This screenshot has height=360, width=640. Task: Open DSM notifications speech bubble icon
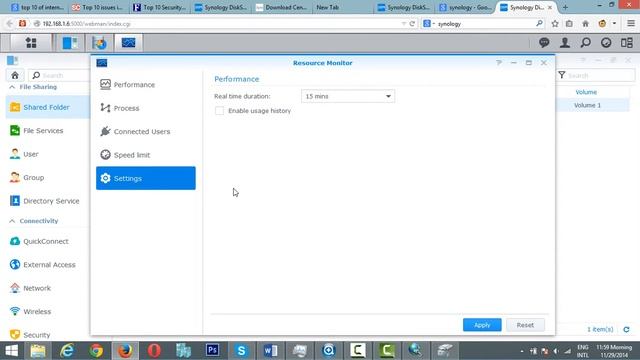(544, 42)
